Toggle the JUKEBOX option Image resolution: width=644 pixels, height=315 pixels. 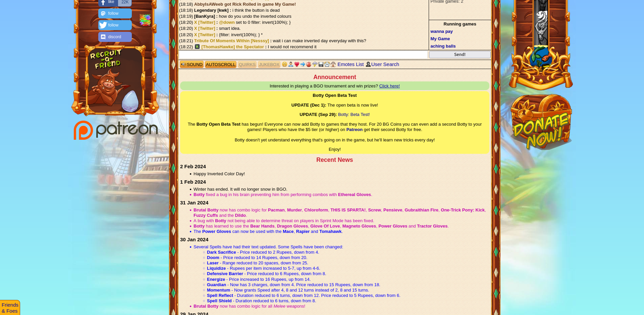pyautogui.click(x=269, y=64)
